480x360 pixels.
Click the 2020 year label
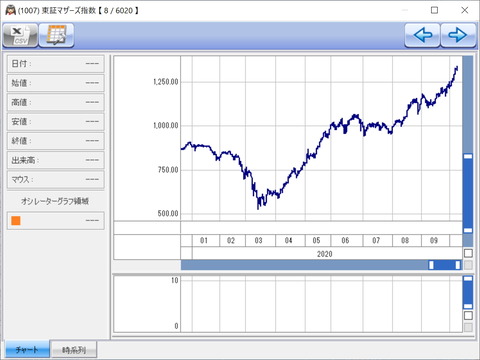coord(324,254)
